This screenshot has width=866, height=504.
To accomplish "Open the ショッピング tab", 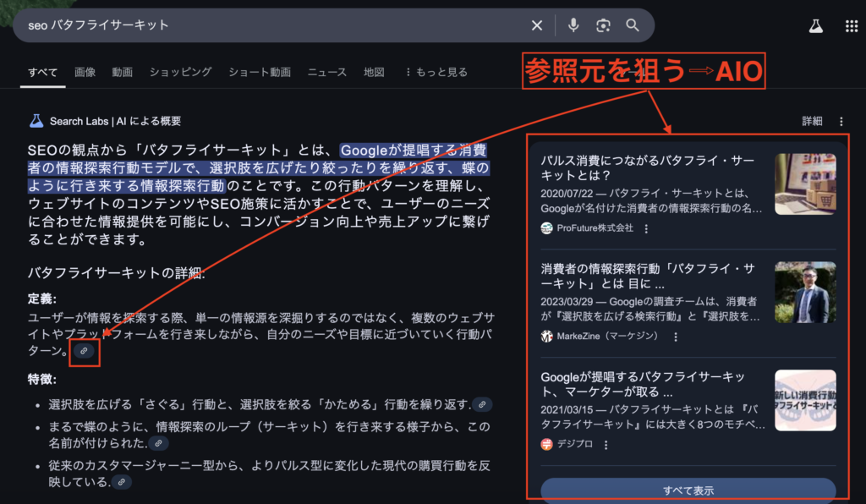I will (181, 73).
